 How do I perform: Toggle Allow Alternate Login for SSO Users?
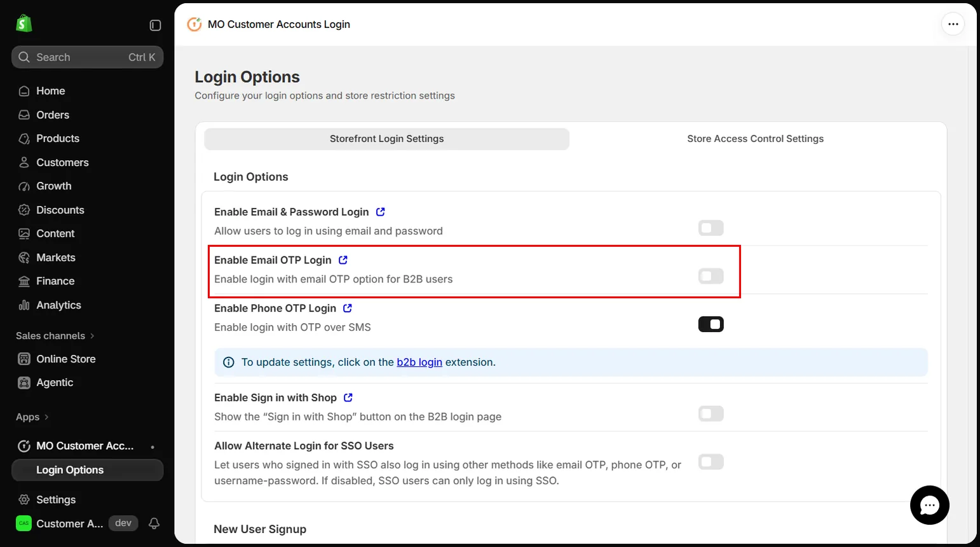coord(711,462)
